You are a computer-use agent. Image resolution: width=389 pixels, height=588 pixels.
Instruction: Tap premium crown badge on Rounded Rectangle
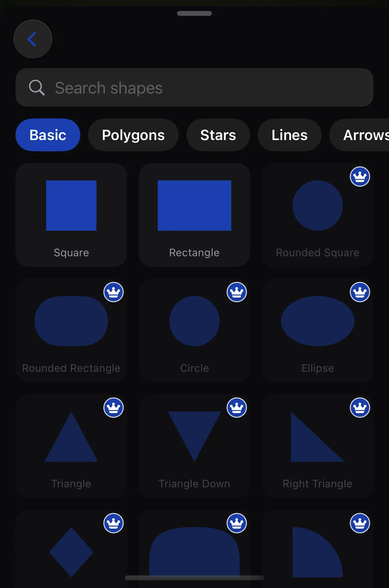click(x=114, y=292)
